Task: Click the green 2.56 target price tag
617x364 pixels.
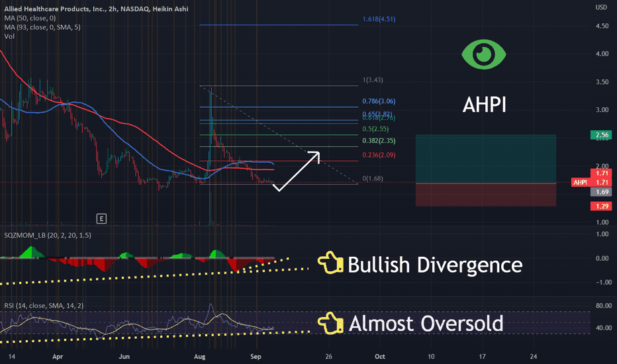Action: 601,135
